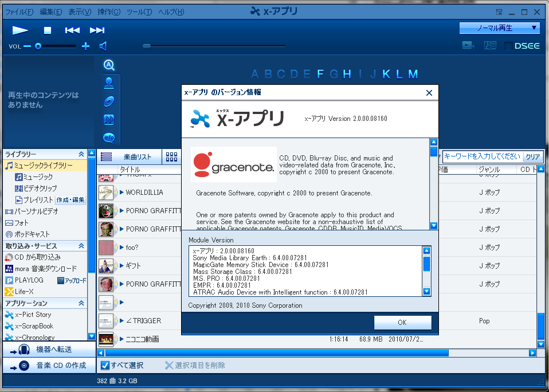
Task: Click the foo? album thumbnail
Action: coord(106,247)
